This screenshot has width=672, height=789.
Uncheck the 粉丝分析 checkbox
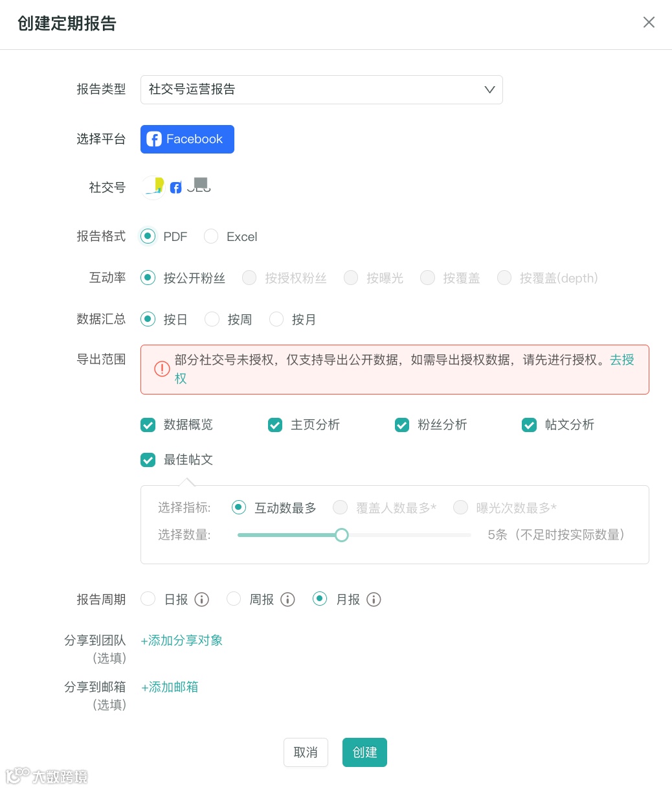402,425
